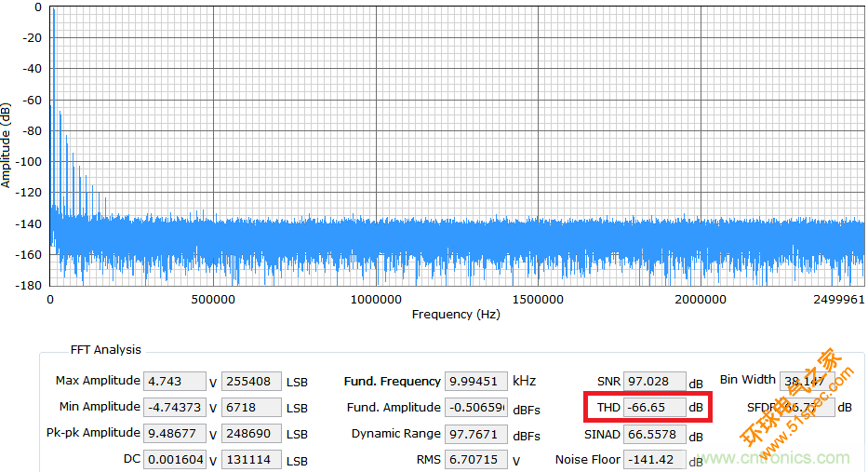Click the Bin Width value field
Viewport: 868px width, 472px height.
coord(808,381)
